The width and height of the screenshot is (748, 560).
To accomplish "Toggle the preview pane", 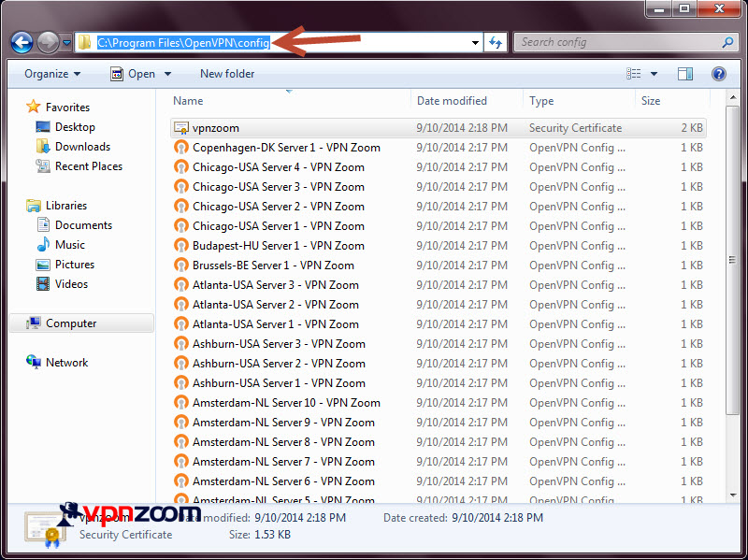I will (685, 74).
